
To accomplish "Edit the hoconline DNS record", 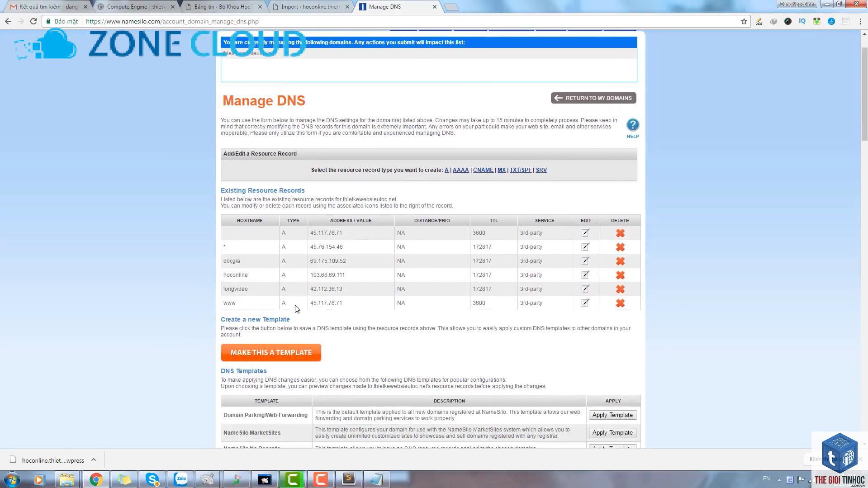I will point(585,275).
